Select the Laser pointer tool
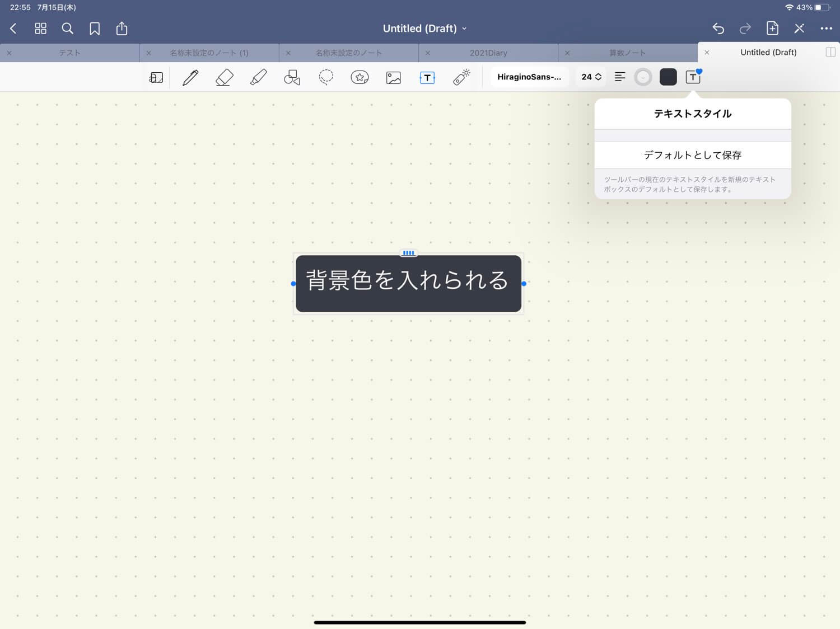The image size is (840, 629). (461, 77)
